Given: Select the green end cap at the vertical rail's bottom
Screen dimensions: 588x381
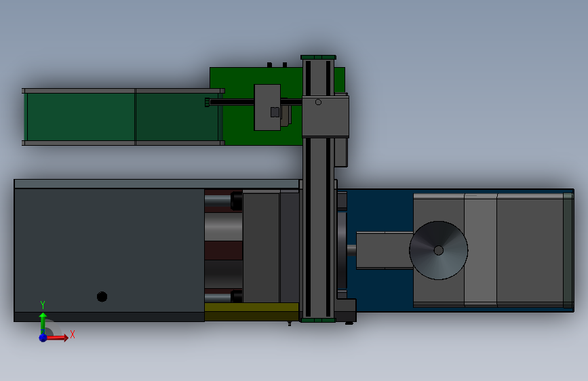Looking at the screenshot, I should tap(318, 320).
